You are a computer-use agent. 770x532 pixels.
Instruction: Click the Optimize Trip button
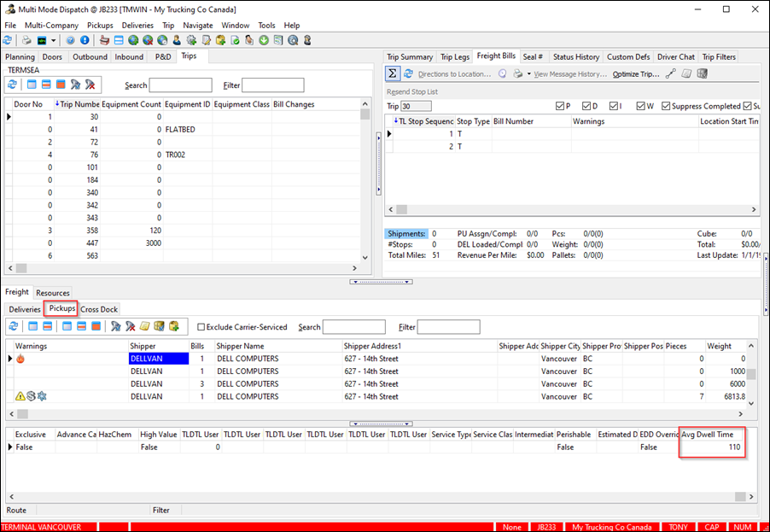coord(636,74)
